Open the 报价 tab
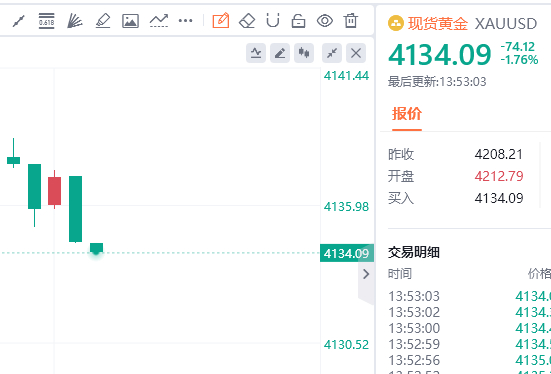551x374 pixels. [407, 114]
